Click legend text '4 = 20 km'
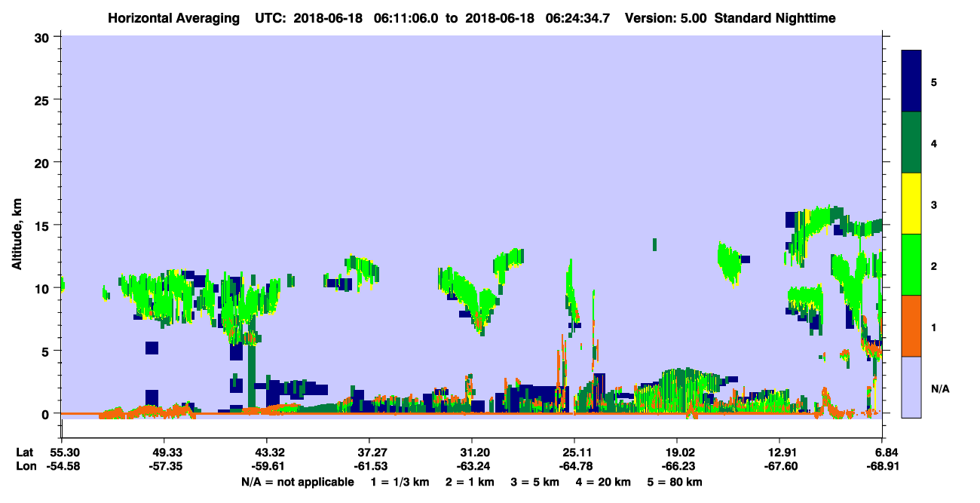The image size is (980, 503). [x=604, y=482]
